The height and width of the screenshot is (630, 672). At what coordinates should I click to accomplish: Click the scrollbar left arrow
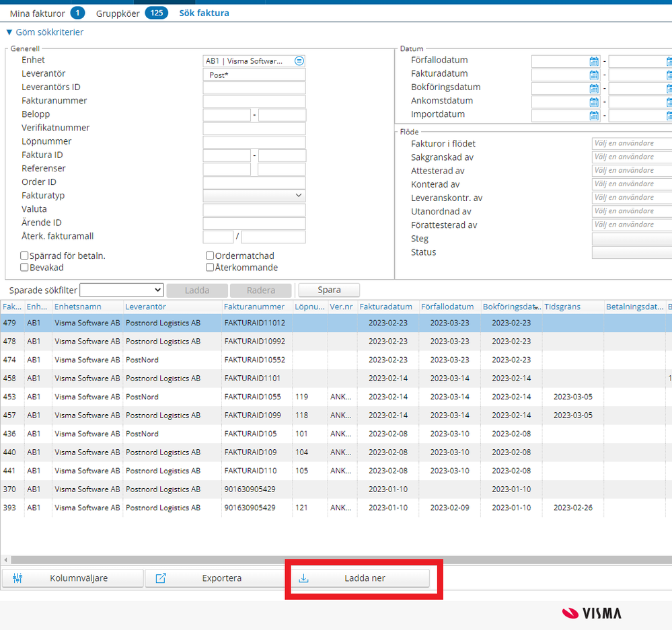pos(5,560)
